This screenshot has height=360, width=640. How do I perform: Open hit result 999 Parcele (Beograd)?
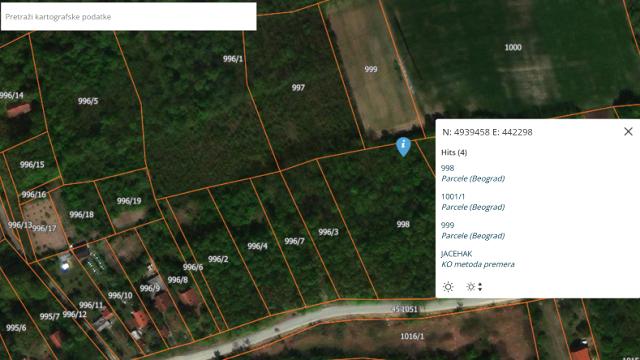pos(473,230)
